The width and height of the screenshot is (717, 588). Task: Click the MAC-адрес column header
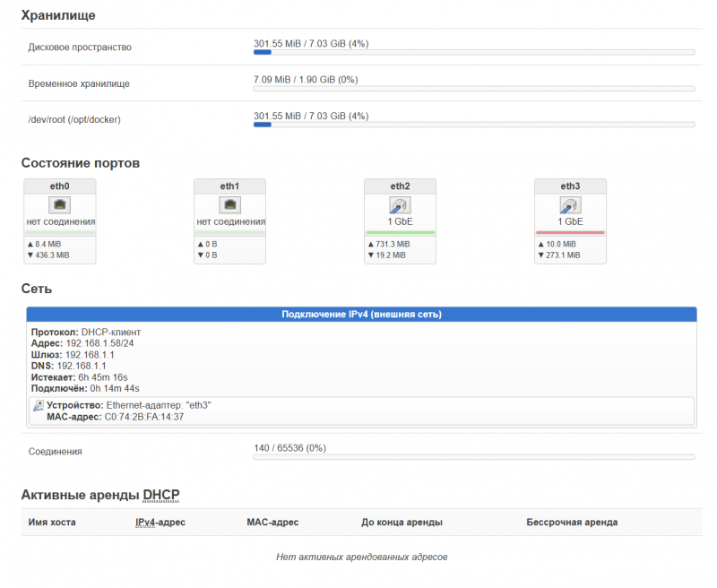click(272, 523)
